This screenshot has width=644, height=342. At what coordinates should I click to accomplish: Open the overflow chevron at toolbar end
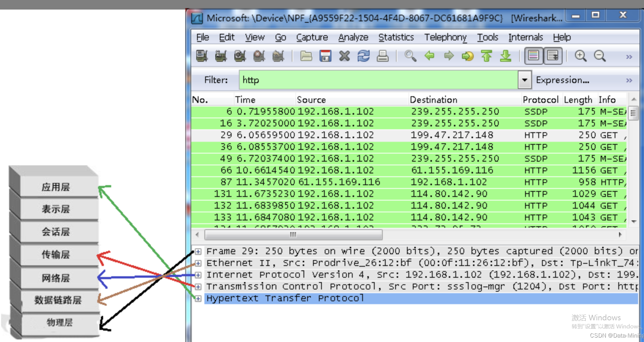click(x=629, y=56)
